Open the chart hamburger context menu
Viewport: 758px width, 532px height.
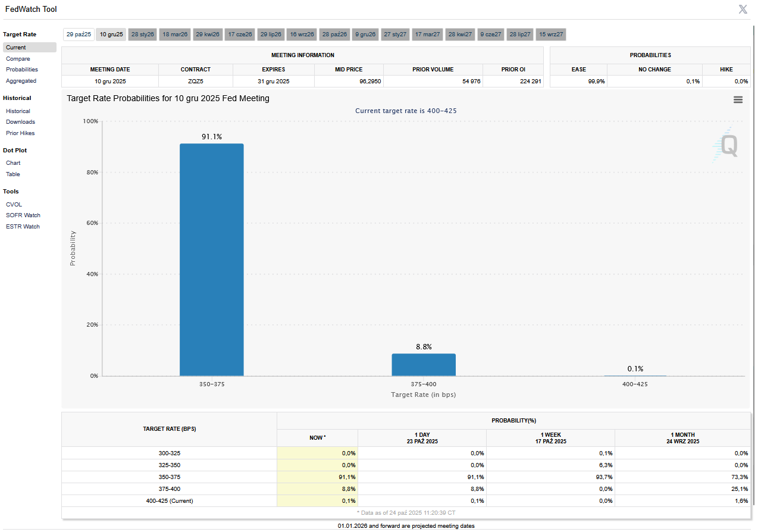[x=738, y=100]
